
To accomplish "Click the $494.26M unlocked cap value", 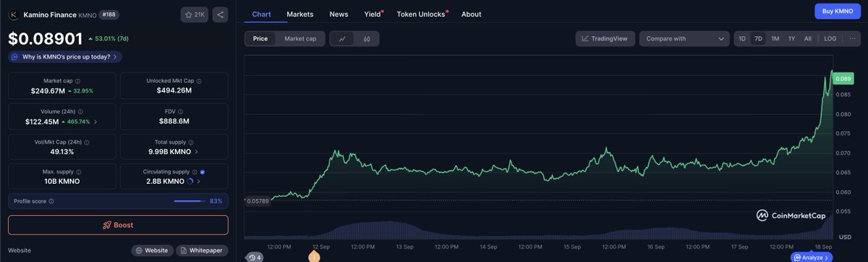I will point(174,90).
